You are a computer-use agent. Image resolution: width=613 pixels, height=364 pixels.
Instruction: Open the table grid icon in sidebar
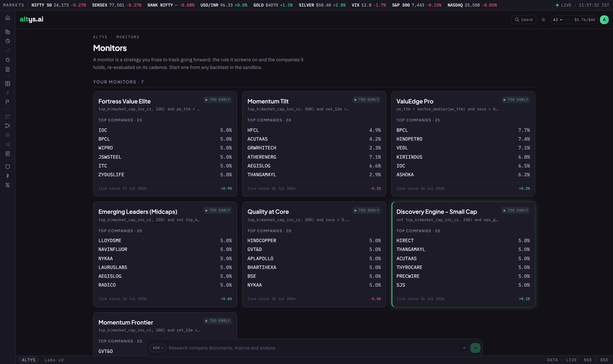pos(8,84)
